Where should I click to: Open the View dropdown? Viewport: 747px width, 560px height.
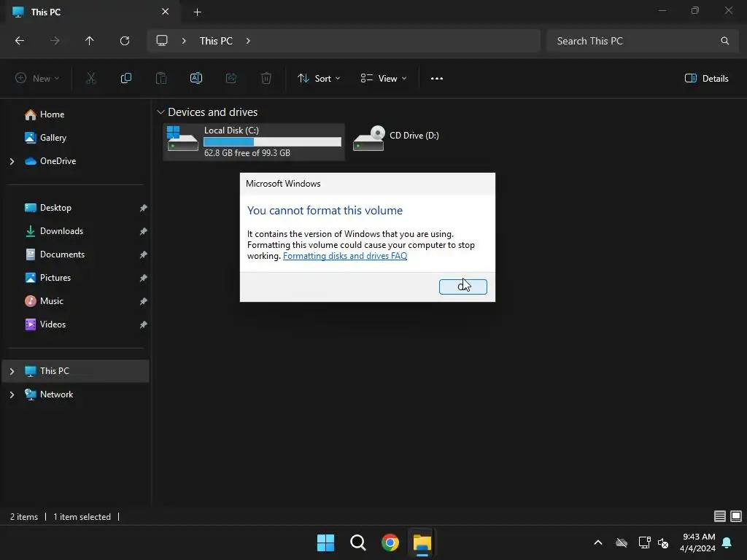[384, 79]
